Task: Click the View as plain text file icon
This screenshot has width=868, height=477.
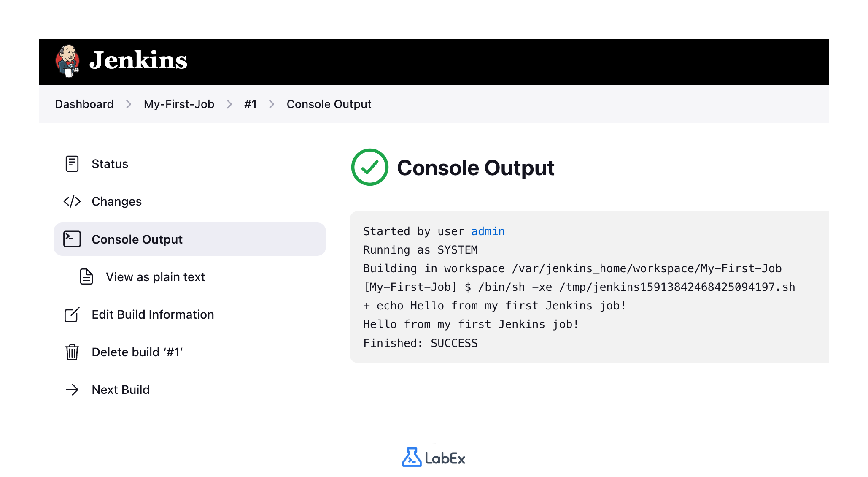Action: tap(86, 277)
